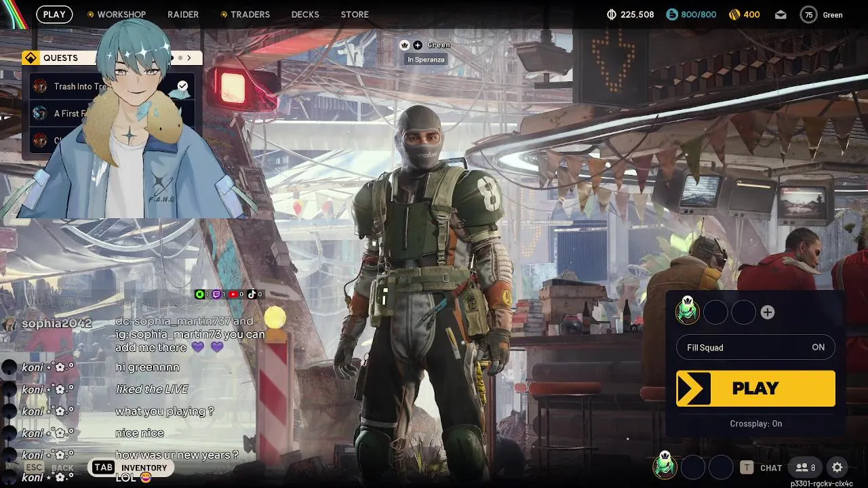Go BACK using the bottom-left button
The height and width of the screenshot is (488, 868).
pyautogui.click(x=62, y=468)
